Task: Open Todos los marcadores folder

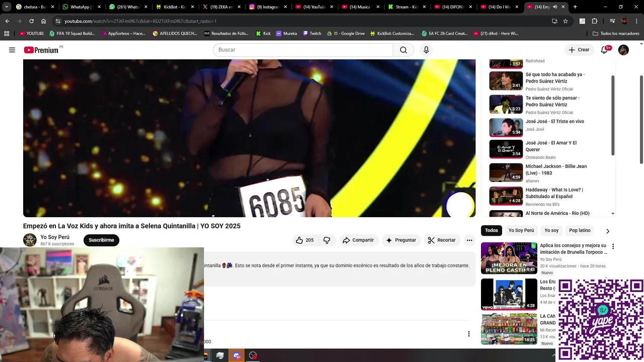Action: (616, 34)
